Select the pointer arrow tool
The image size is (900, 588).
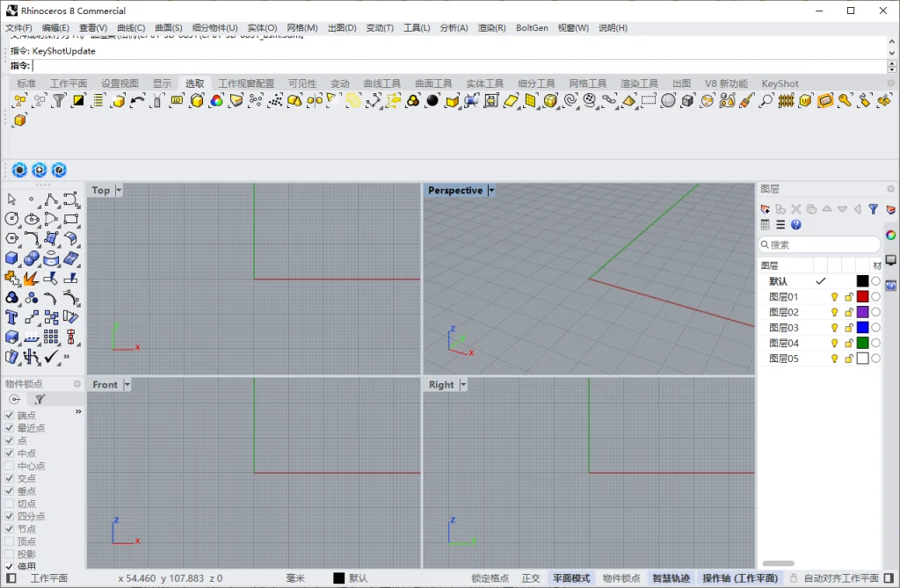point(11,200)
